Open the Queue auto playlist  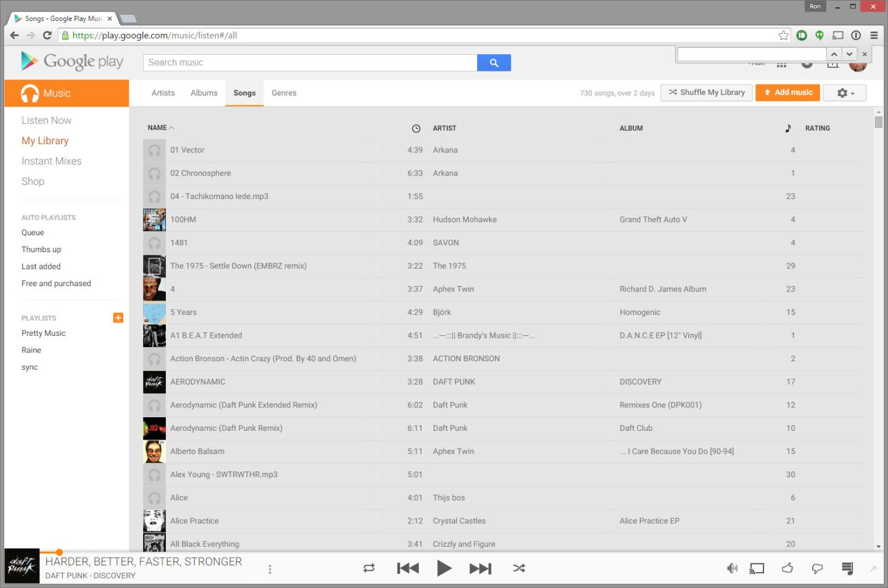[33, 232]
